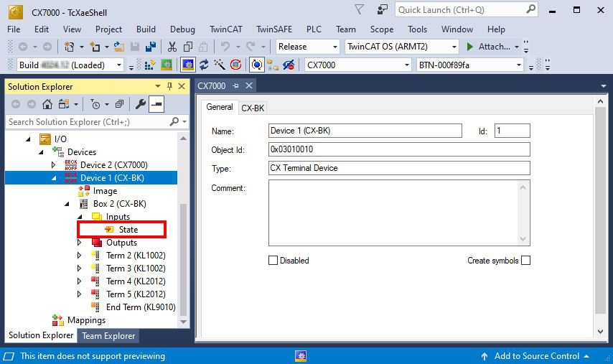Click the feedback icon beside Quick Launch
Screen dimensions: 613x364
coord(383,9)
